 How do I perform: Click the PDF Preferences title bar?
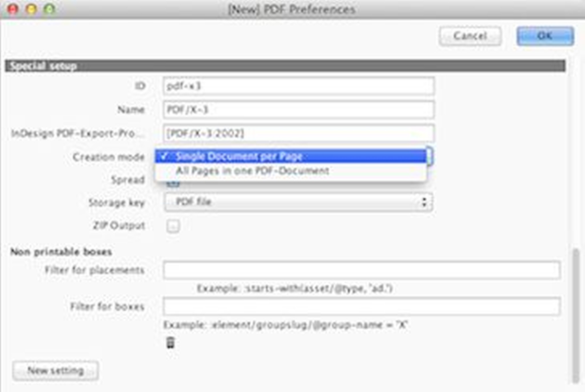pos(291,9)
